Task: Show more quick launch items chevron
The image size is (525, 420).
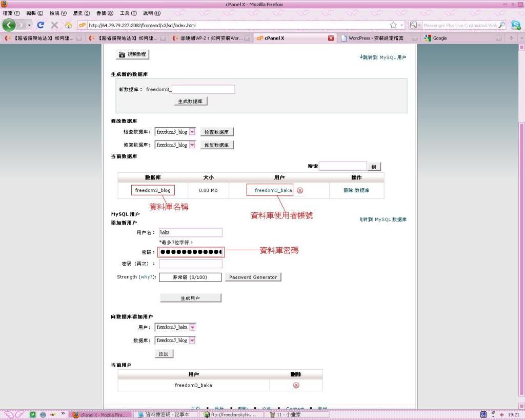Action: point(63,414)
